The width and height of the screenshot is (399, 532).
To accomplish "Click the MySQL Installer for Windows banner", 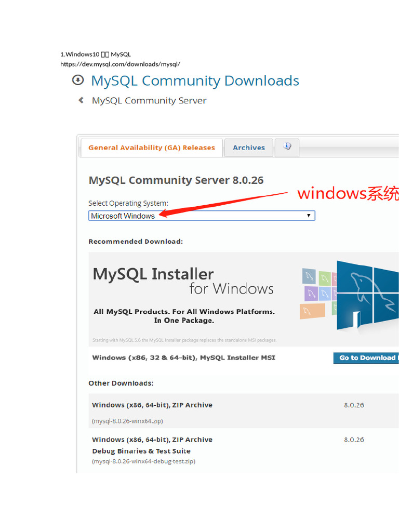I will (x=244, y=299).
